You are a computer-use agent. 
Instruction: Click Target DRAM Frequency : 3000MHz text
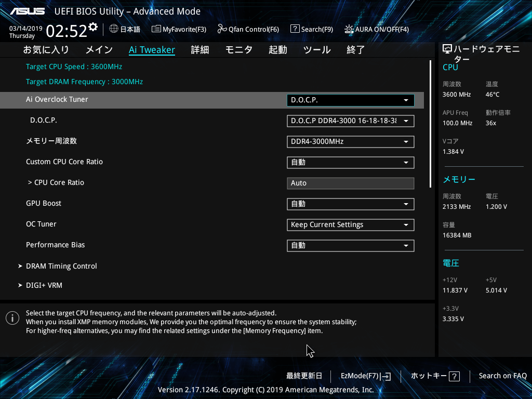click(x=85, y=82)
